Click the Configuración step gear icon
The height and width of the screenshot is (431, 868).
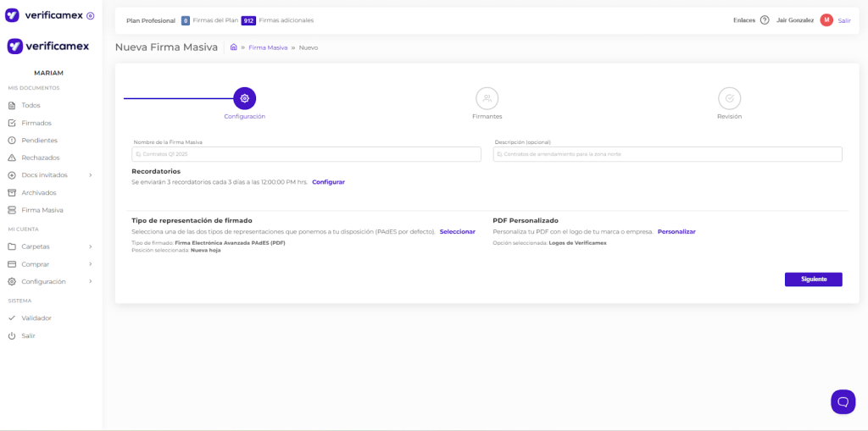click(x=244, y=98)
